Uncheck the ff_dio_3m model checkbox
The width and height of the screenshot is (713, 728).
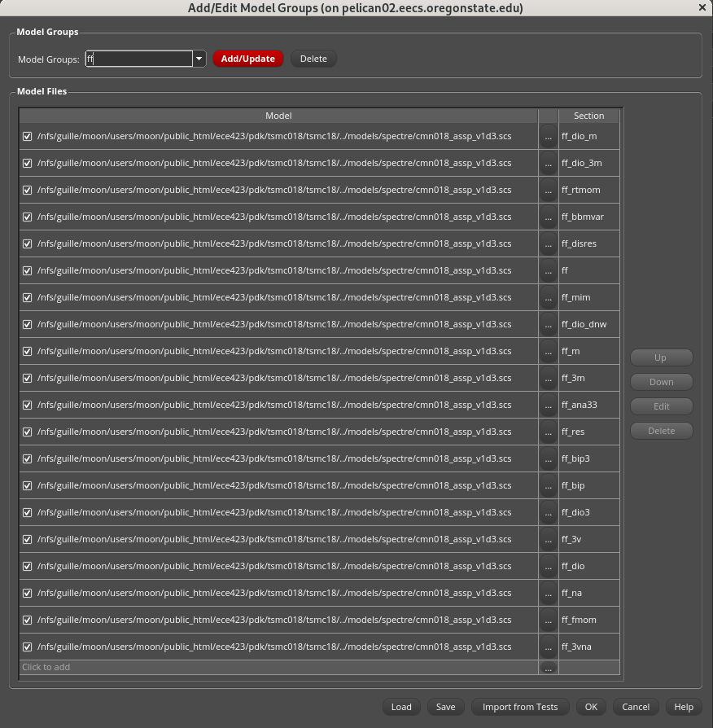coord(28,164)
